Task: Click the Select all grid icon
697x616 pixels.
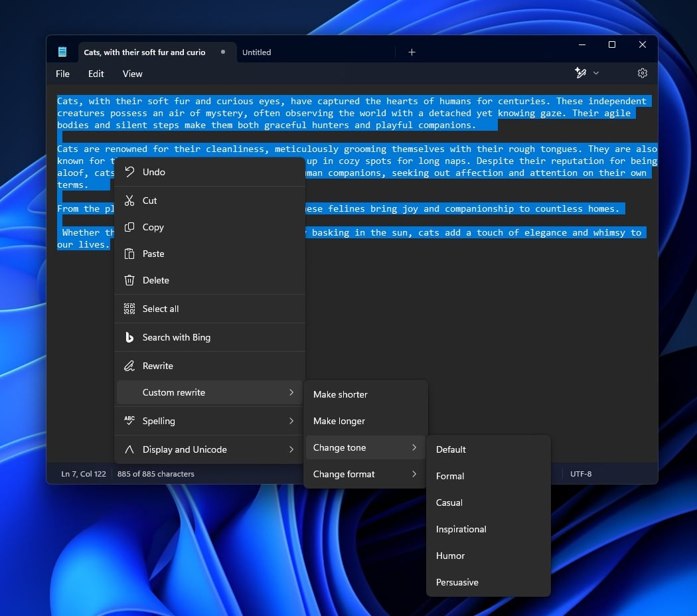Action: tap(129, 309)
